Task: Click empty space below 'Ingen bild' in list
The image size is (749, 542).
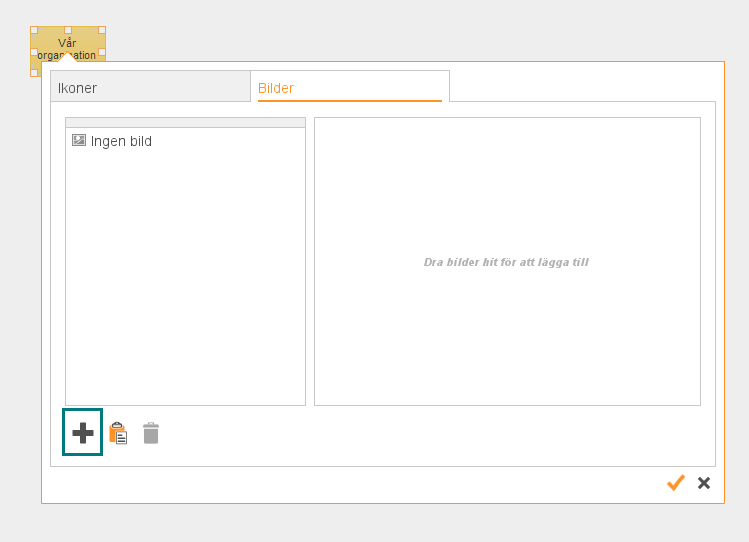Action: pos(185,280)
